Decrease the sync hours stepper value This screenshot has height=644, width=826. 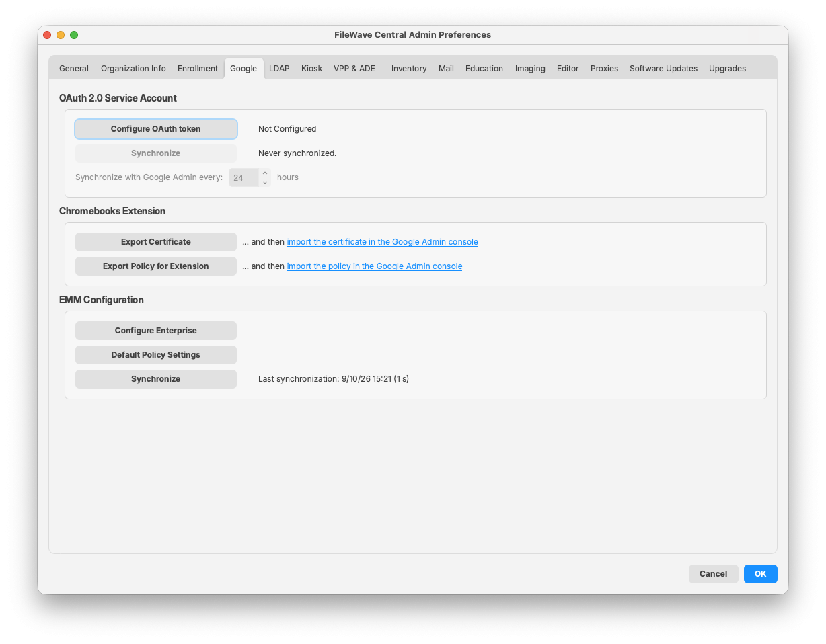(265, 182)
